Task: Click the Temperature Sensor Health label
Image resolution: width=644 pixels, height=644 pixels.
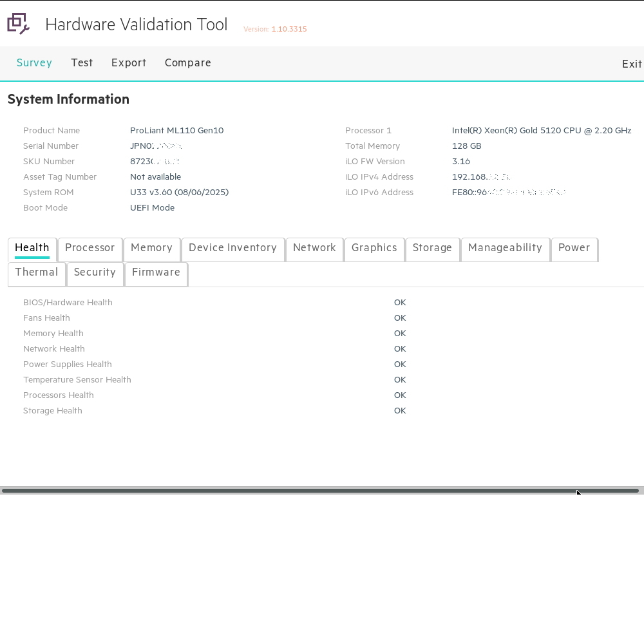Action: (77, 380)
